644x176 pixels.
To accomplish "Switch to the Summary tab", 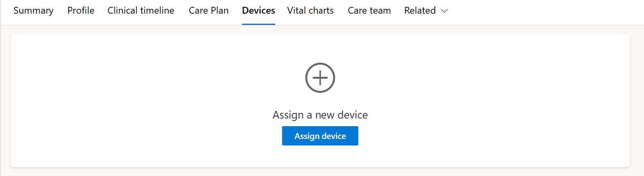I will pyautogui.click(x=33, y=11).
